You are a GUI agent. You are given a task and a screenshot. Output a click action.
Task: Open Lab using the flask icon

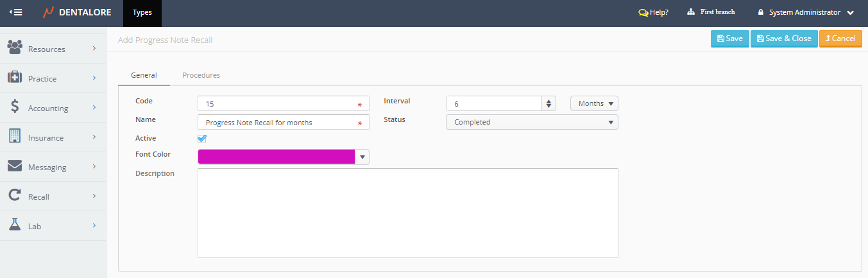15,225
